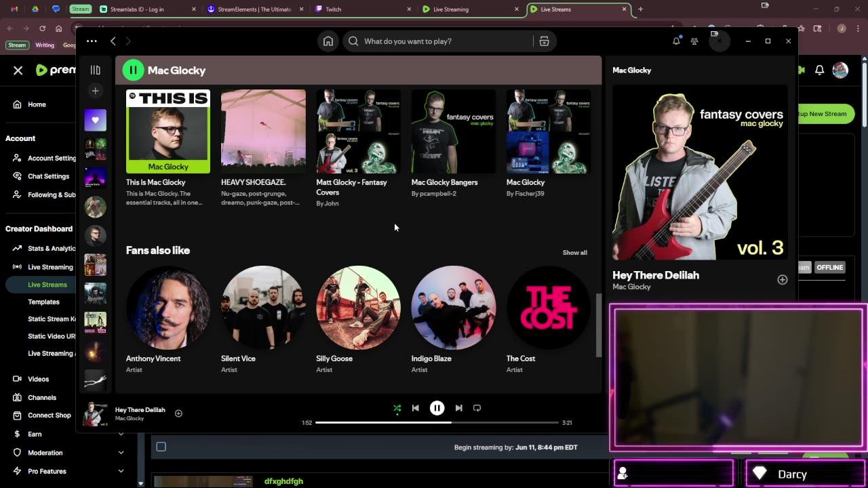Add Hey There Delilah from Now Playing panel
868x488 pixels.
(x=782, y=280)
